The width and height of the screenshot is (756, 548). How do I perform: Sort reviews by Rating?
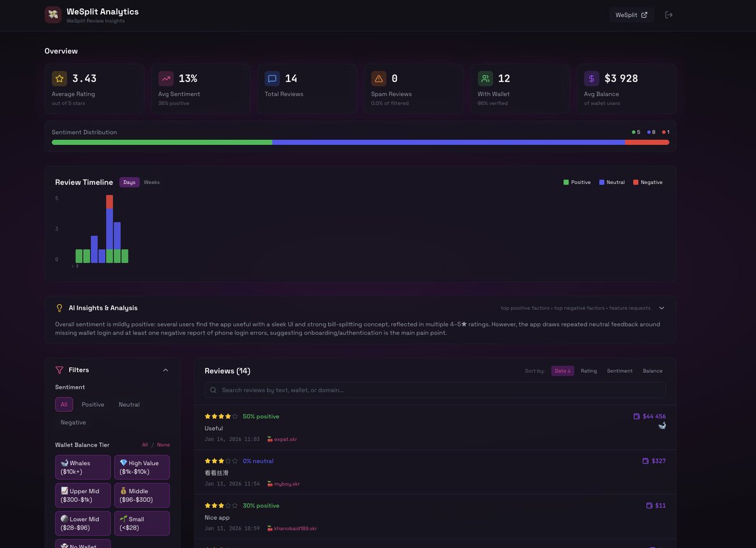(589, 371)
